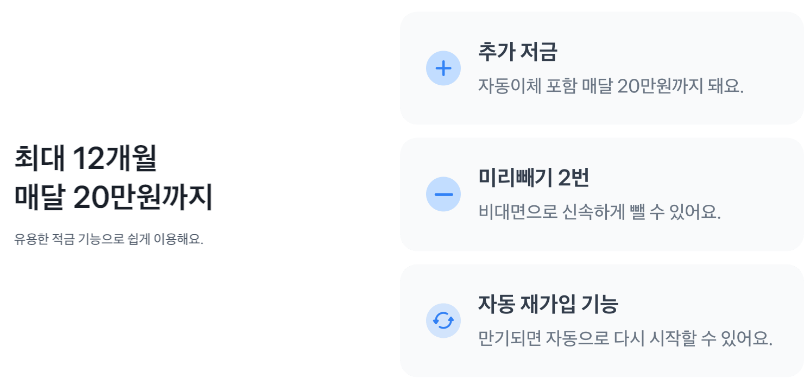The width and height of the screenshot is (811, 387).
Task: Open the 미리빼기 2번 title
Action: (534, 178)
